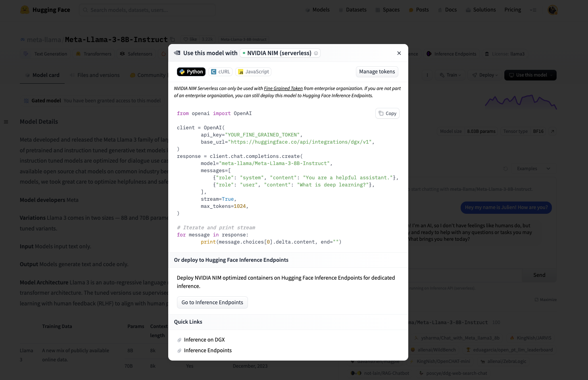Image resolution: width=588 pixels, height=380 pixels.
Task: Open the Inference Endpoints quick link
Action: (x=208, y=351)
